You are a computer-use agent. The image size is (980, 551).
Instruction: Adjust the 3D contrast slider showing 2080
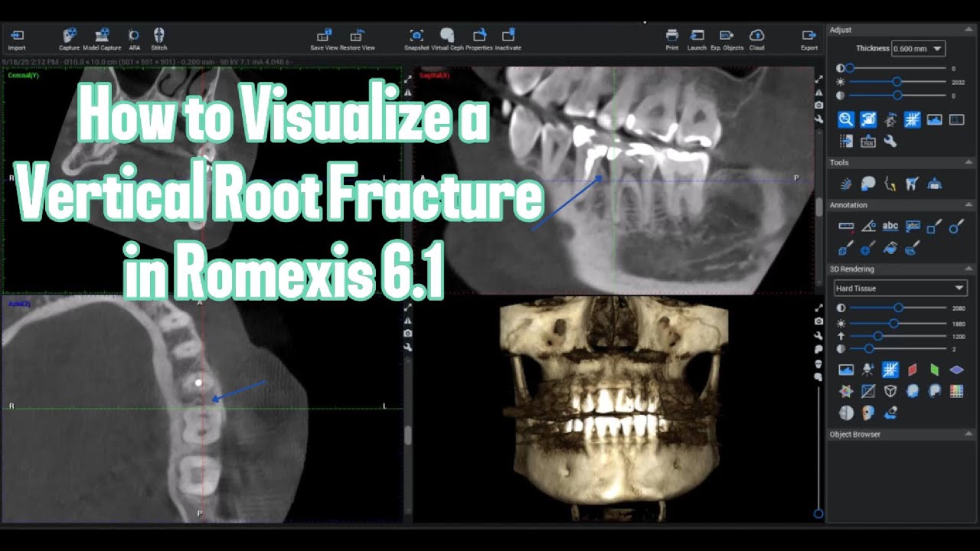point(897,308)
